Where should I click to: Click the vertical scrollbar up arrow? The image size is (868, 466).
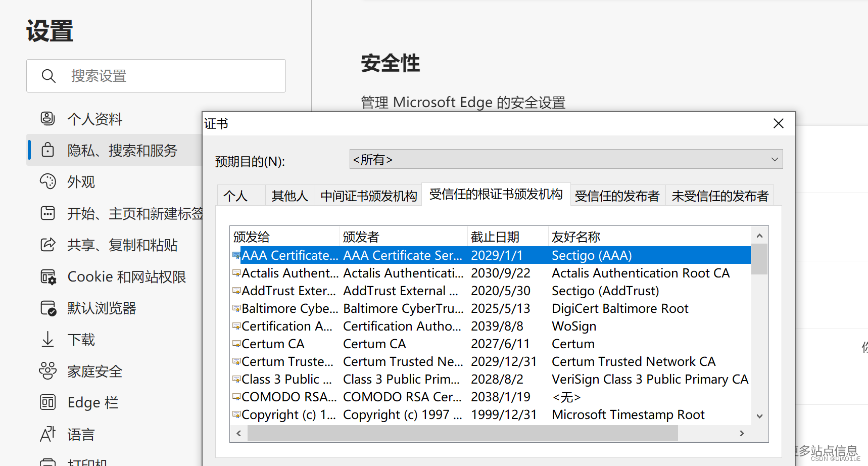[x=759, y=236]
